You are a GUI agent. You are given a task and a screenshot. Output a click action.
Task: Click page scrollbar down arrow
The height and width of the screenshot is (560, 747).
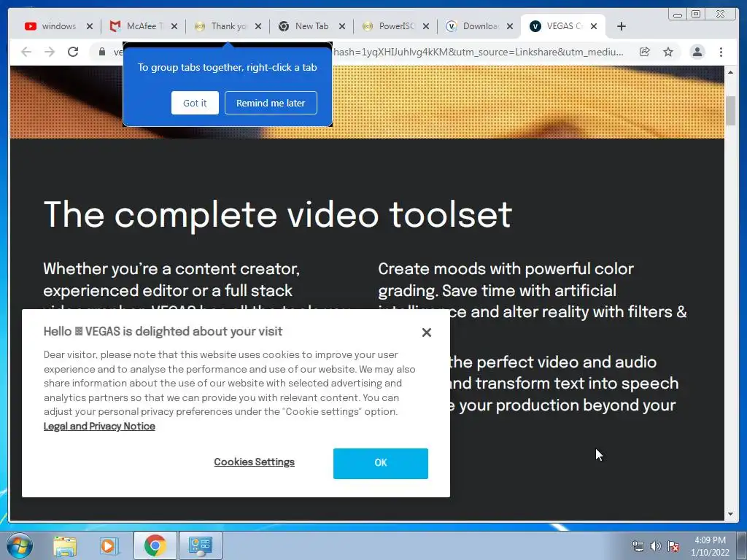730,514
